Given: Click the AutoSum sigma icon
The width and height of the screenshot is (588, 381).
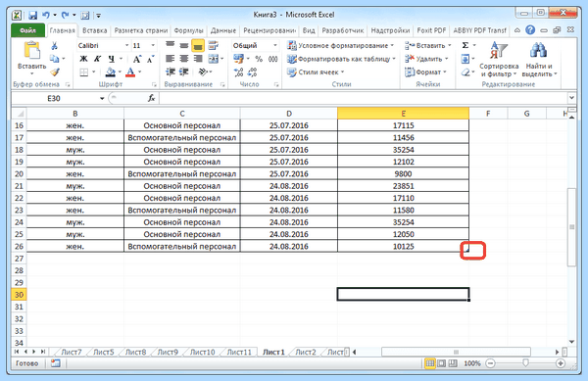Looking at the screenshot, I should click(x=465, y=45).
